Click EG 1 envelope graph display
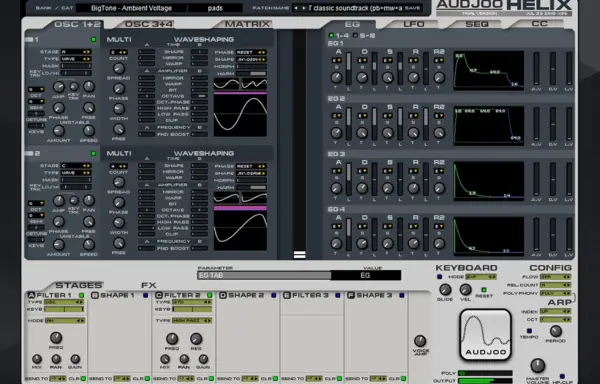The width and height of the screenshot is (600, 384). click(489, 71)
